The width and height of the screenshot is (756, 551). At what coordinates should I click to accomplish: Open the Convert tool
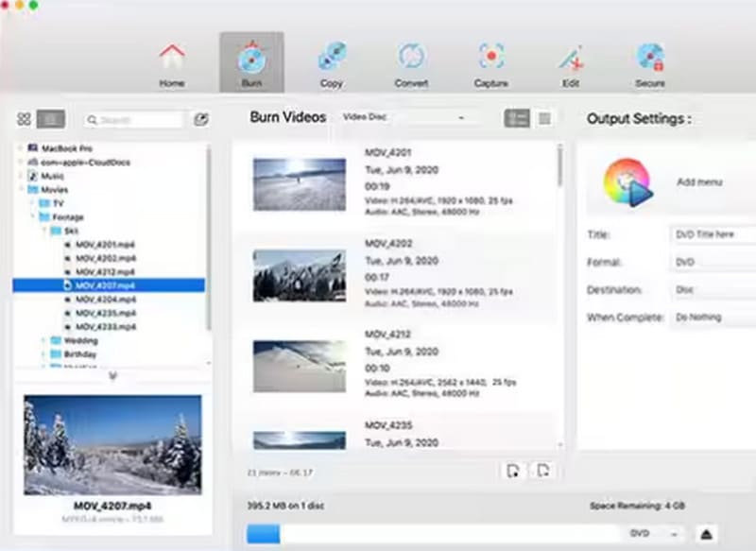(411, 62)
